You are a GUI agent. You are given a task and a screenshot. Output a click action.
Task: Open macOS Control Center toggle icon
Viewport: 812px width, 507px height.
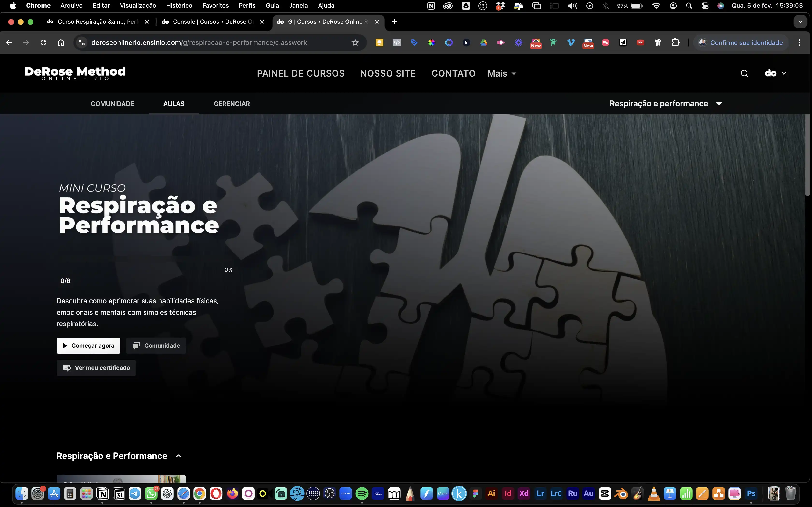pos(705,6)
